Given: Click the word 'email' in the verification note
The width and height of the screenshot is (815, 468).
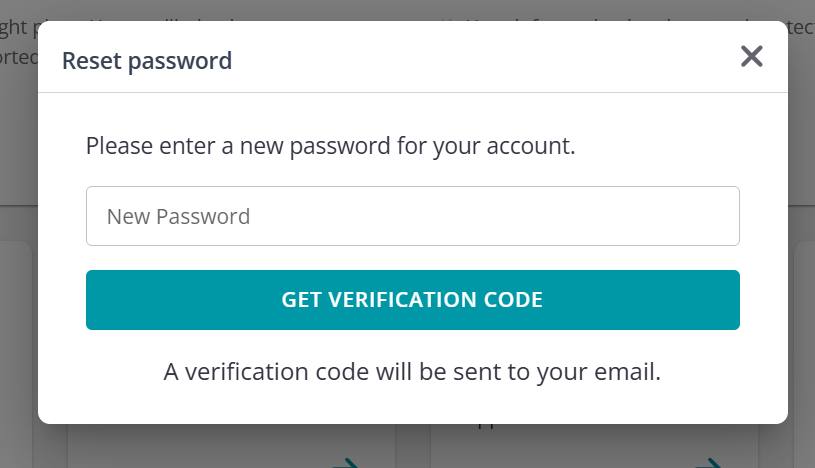Looking at the screenshot, I should 627,372.
